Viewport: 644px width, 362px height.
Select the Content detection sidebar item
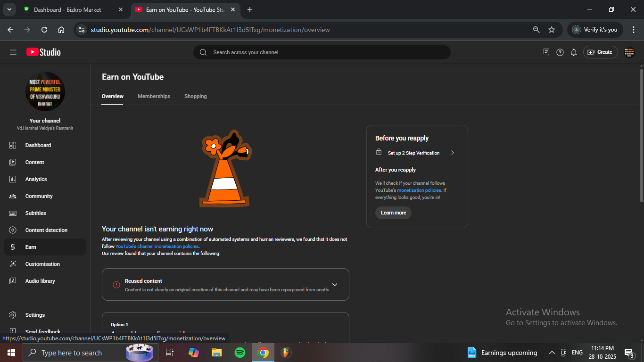46,230
